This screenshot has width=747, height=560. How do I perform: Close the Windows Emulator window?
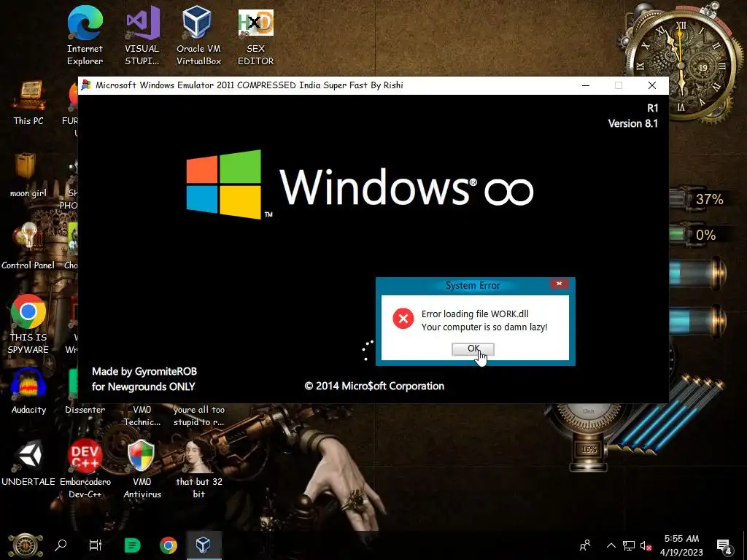click(x=651, y=85)
